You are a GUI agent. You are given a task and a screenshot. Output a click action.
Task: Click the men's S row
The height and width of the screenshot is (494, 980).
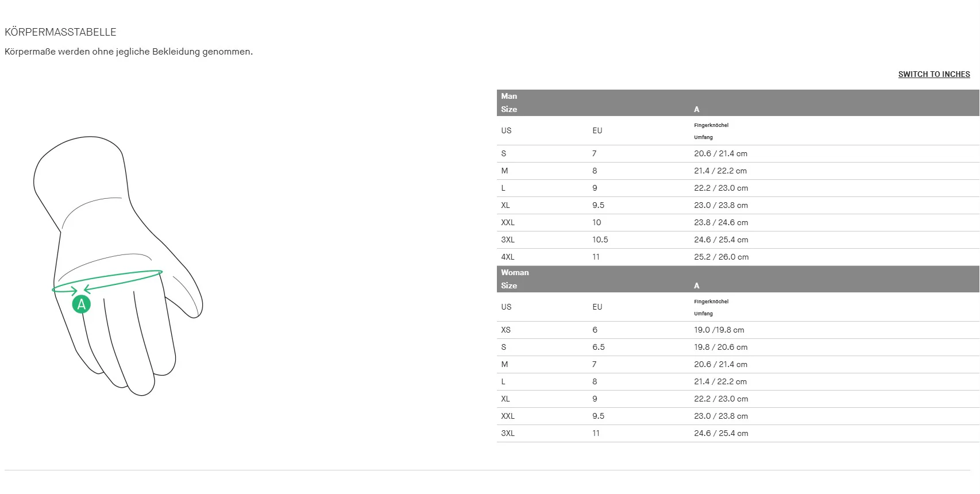click(x=738, y=153)
